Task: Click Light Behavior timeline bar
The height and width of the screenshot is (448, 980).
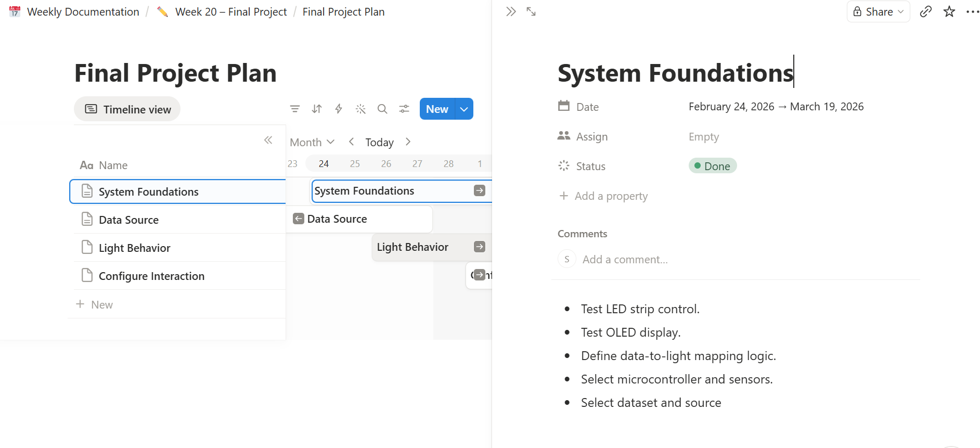Action: [x=432, y=247]
